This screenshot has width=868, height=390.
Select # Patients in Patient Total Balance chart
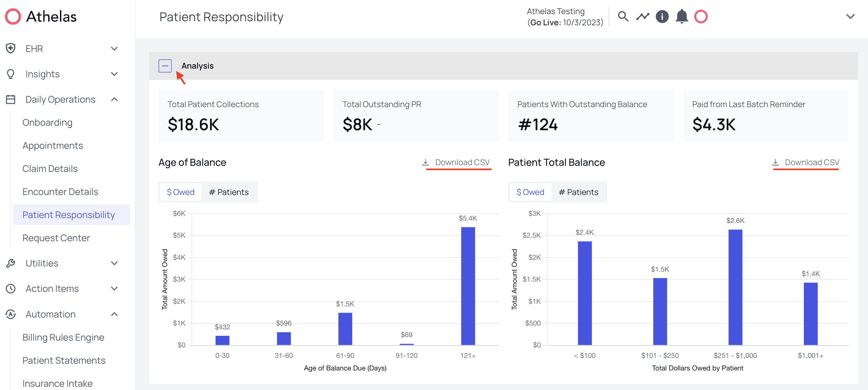[578, 192]
